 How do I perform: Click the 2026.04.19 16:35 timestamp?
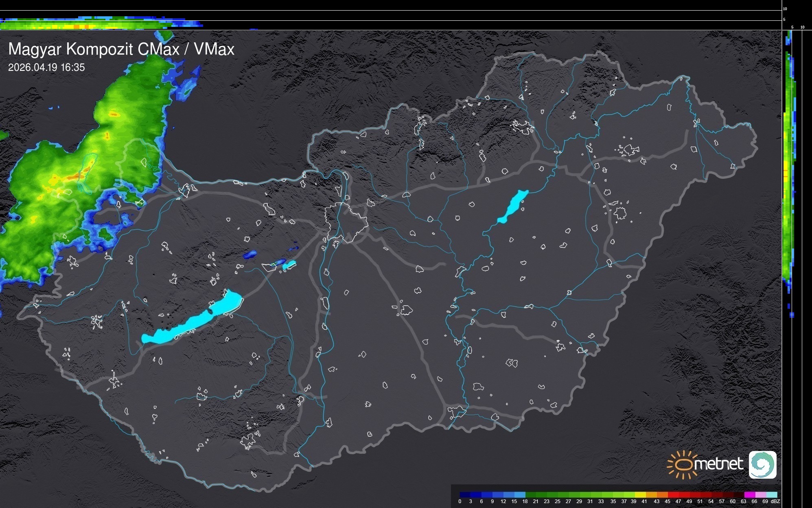coord(46,67)
